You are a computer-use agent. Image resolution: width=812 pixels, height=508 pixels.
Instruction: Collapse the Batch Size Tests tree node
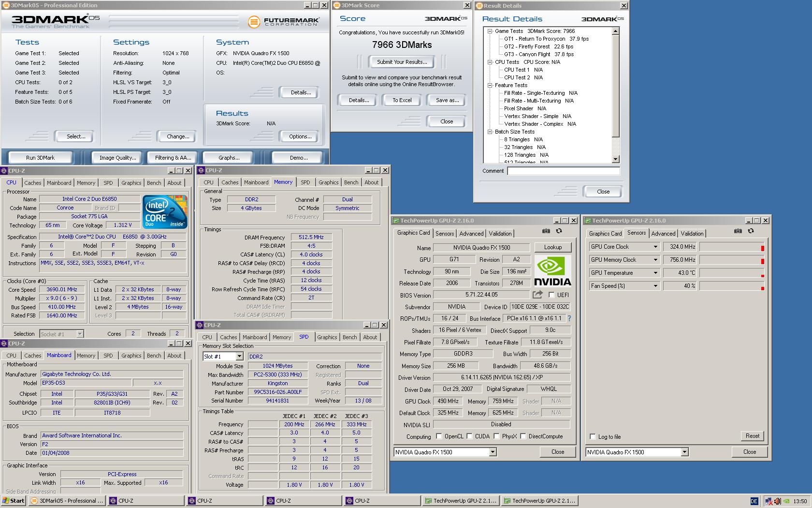(x=490, y=132)
